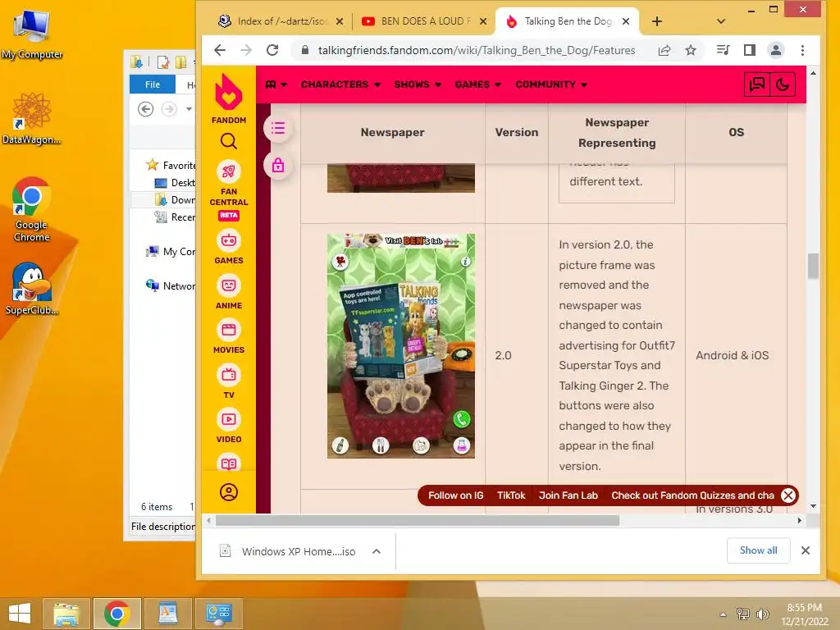
Task: Bookmark this page with the star
Action: pyautogui.click(x=691, y=50)
